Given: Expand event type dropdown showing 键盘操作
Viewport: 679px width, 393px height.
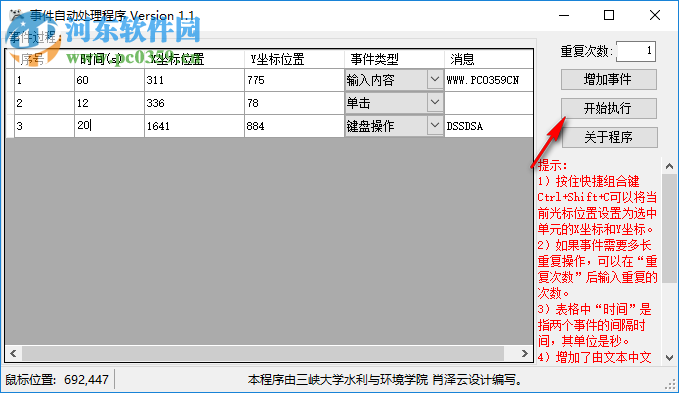Looking at the screenshot, I should 435,126.
